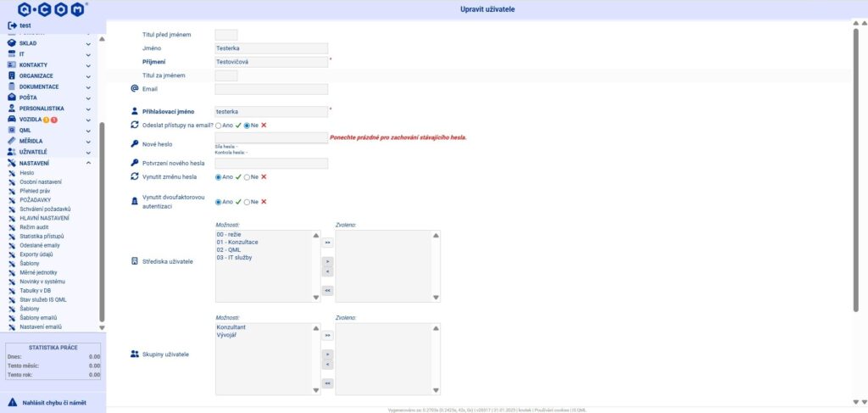Click the warning icon beside Nahlásit chybu
The height and width of the screenshot is (413, 868).
click(x=12, y=400)
